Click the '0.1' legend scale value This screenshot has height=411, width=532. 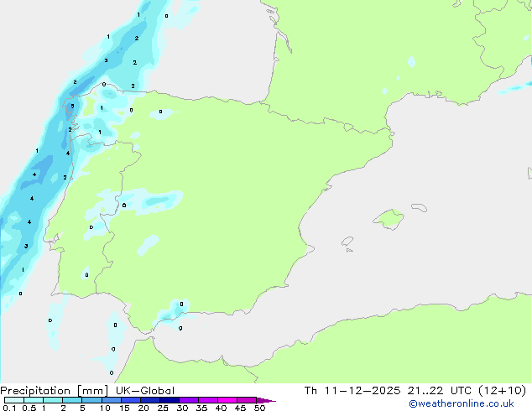click(9, 408)
